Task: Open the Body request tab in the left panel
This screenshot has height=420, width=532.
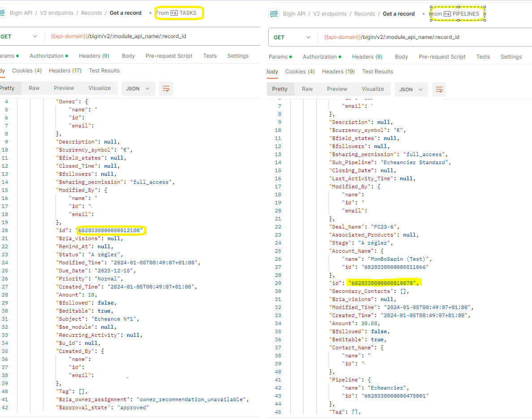Action: pos(128,56)
